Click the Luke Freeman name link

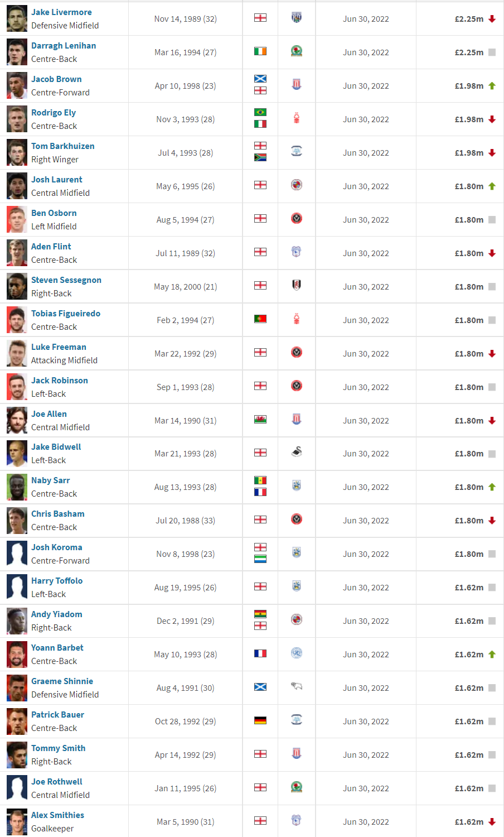pos(59,347)
